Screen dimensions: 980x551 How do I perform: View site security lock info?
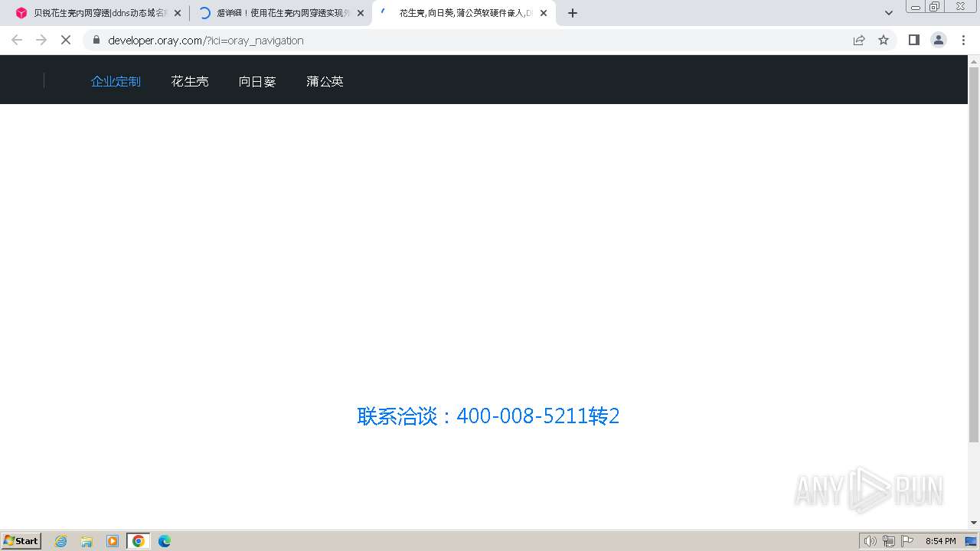pos(96,40)
